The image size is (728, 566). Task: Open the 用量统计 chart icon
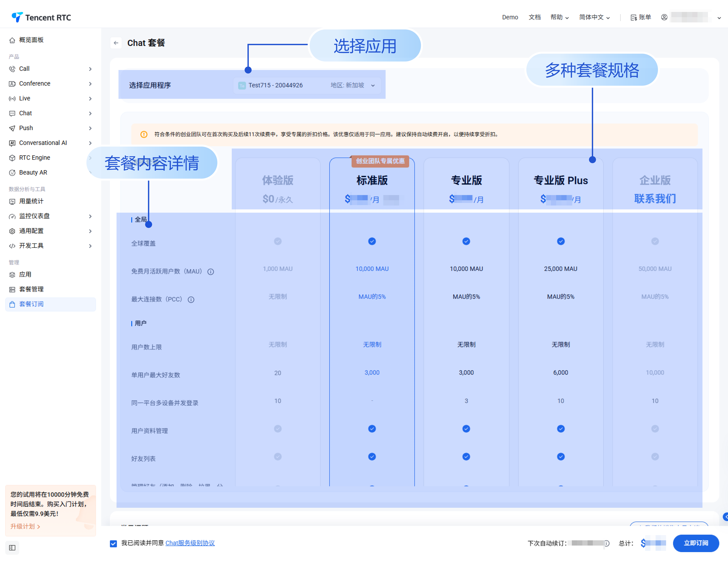[x=12, y=202]
